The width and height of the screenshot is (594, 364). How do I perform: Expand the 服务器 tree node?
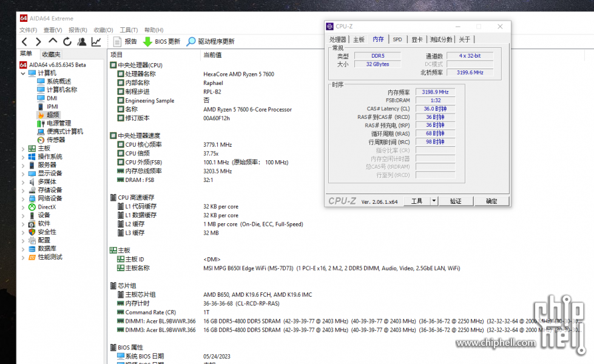pos(23,165)
